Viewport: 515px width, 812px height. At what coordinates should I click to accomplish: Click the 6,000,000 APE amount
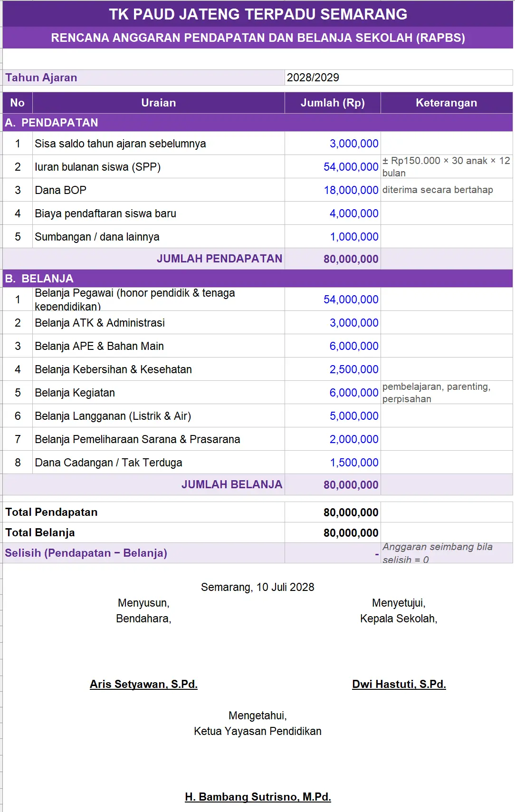333,346
